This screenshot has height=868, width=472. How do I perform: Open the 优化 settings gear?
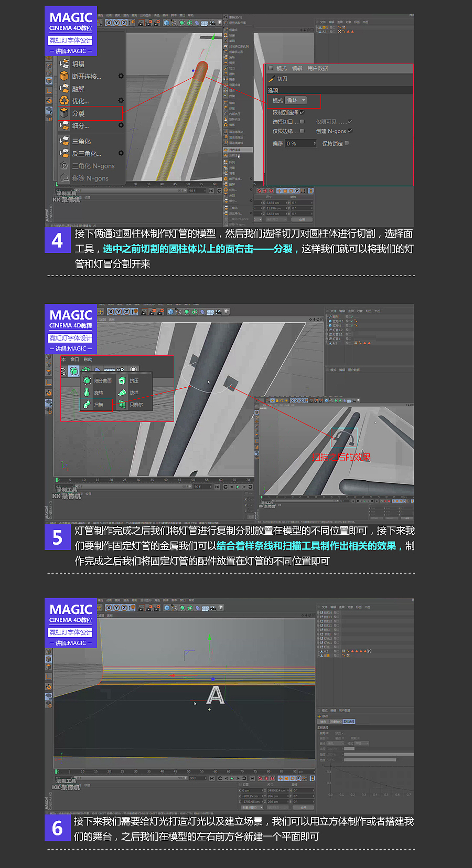pos(121,100)
